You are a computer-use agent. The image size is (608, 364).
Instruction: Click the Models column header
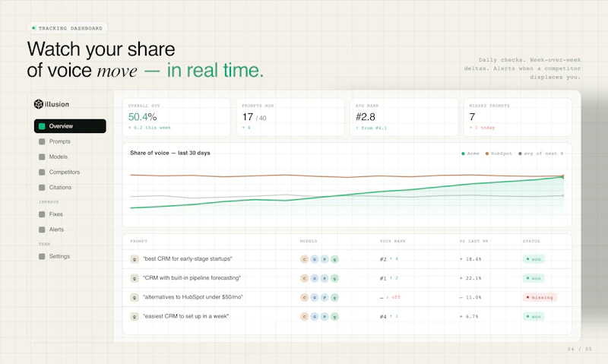point(309,241)
